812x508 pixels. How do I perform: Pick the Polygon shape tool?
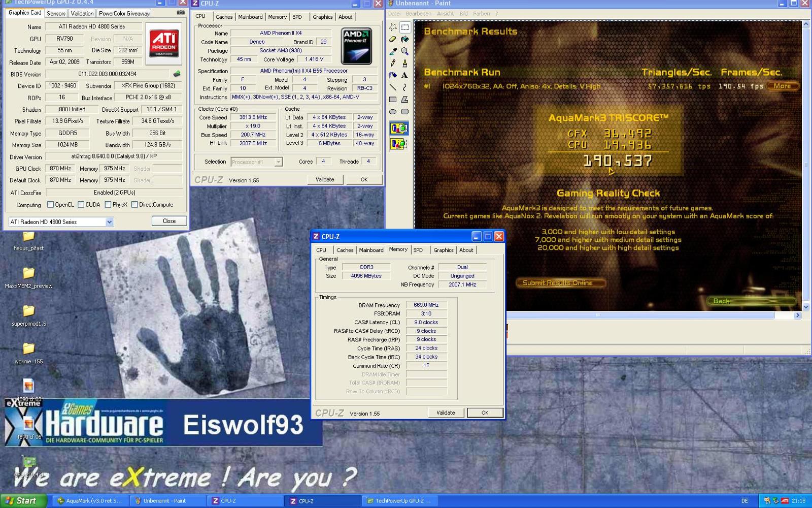click(405, 100)
